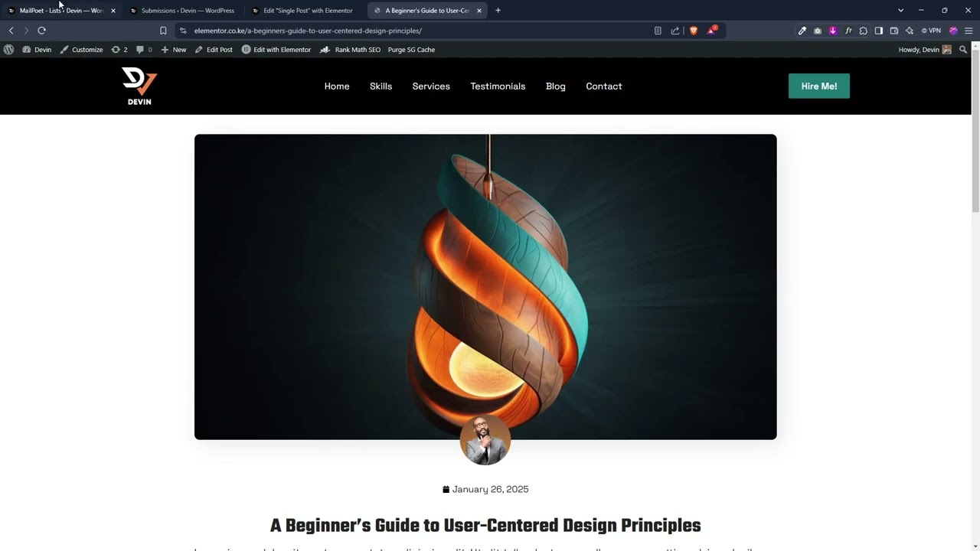The width and height of the screenshot is (980, 551).
Task: Open the admin bar search magnifier
Action: tap(963, 50)
